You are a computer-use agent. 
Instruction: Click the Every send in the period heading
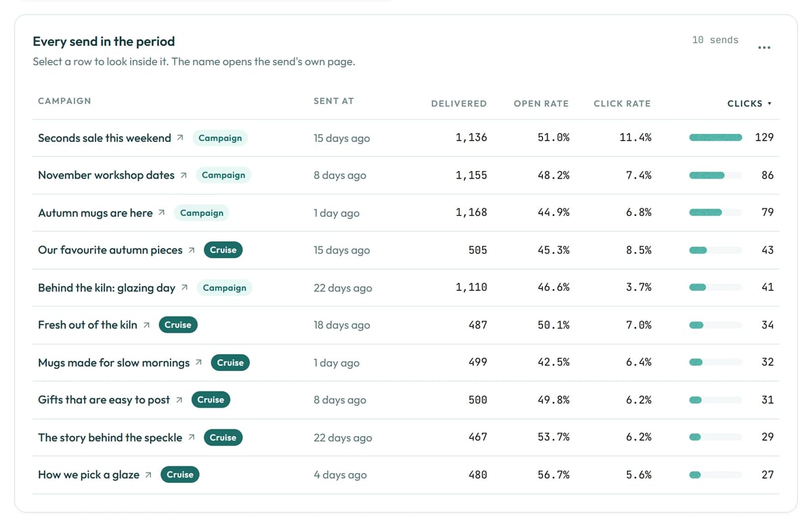click(x=104, y=41)
